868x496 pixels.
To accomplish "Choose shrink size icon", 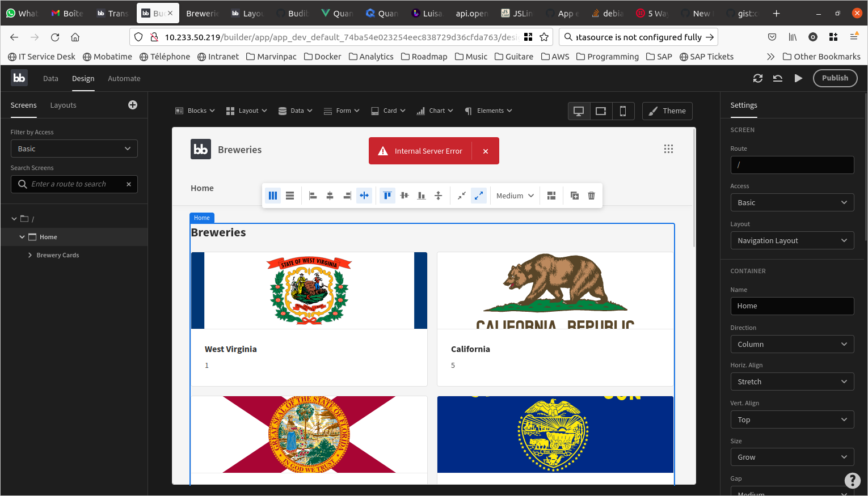I will [x=462, y=196].
